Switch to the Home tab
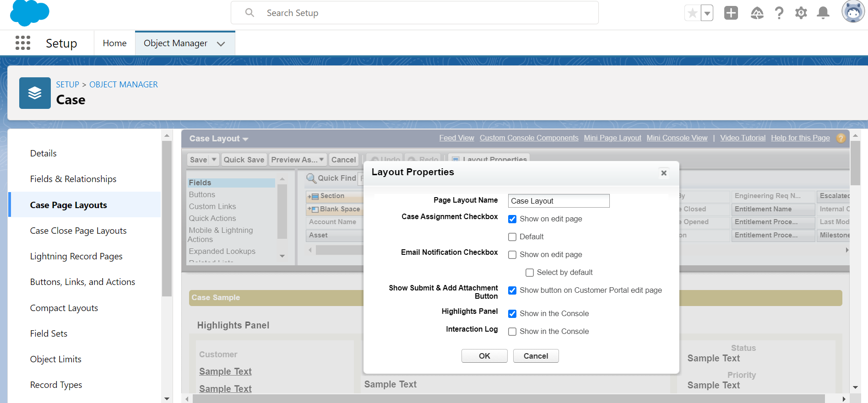Viewport: 868px width, 403px height. [x=114, y=43]
